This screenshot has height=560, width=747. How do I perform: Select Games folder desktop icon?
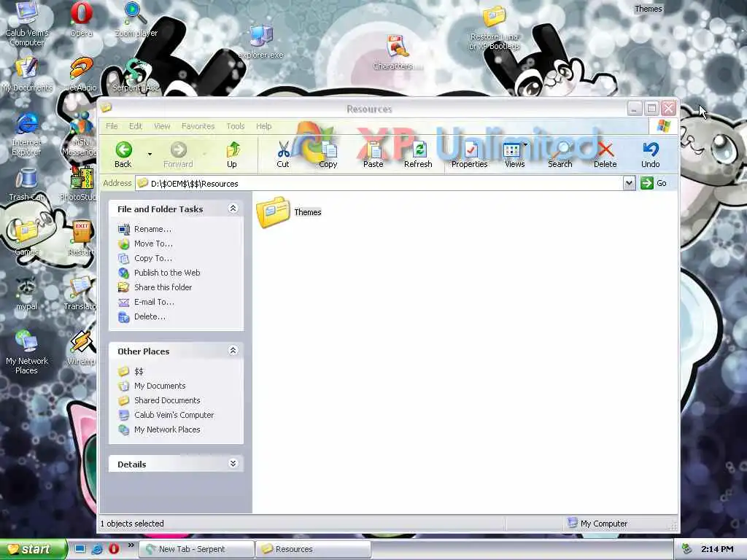[27, 237]
